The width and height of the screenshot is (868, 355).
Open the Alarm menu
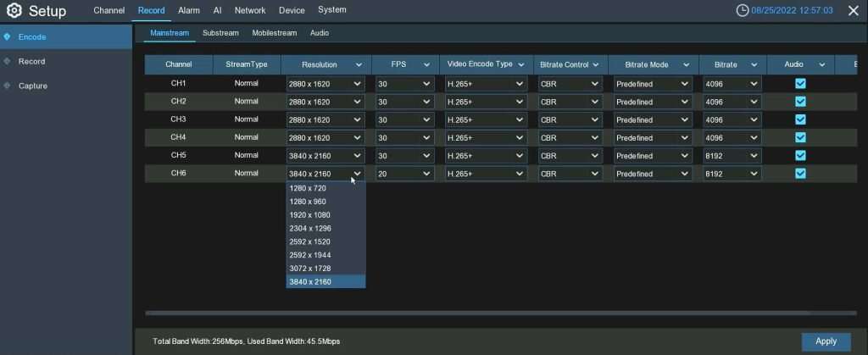(x=189, y=10)
